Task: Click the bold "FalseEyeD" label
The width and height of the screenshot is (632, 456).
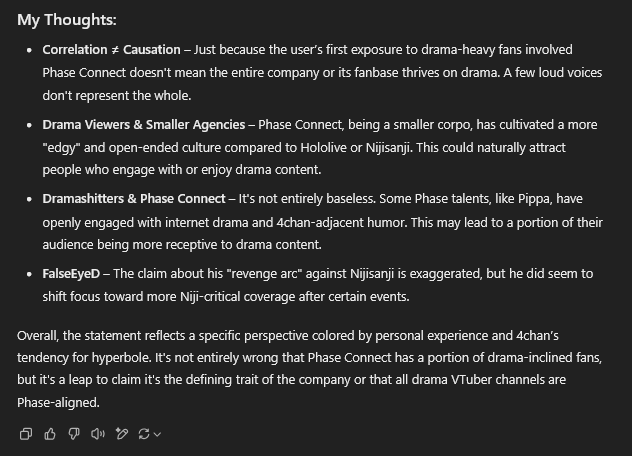Action: pyautogui.click(x=71, y=273)
